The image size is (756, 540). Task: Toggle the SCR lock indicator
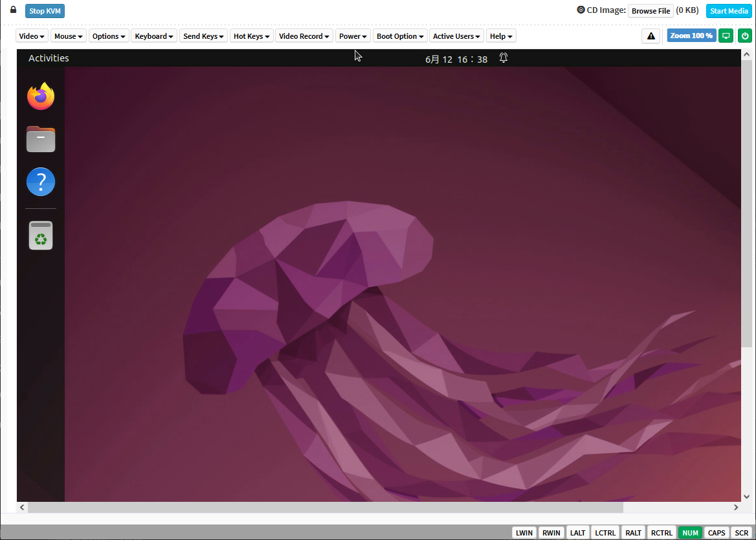tap(742, 533)
